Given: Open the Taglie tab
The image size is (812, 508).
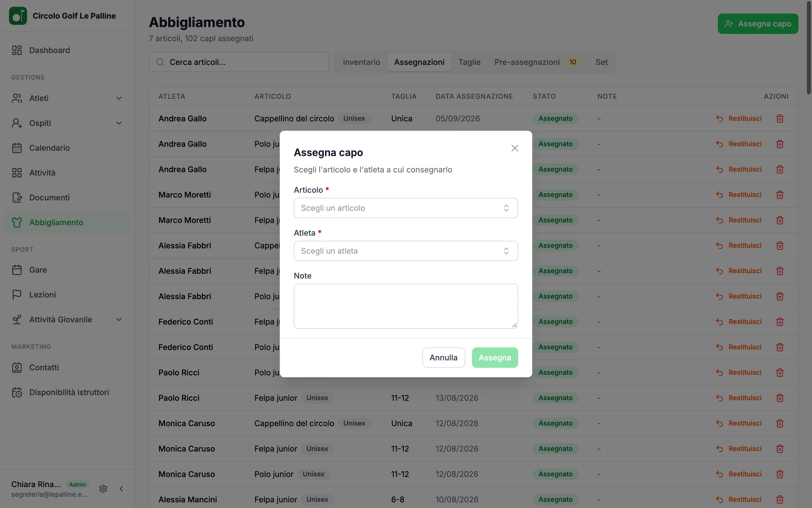Looking at the screenshot, I should 469,62.
